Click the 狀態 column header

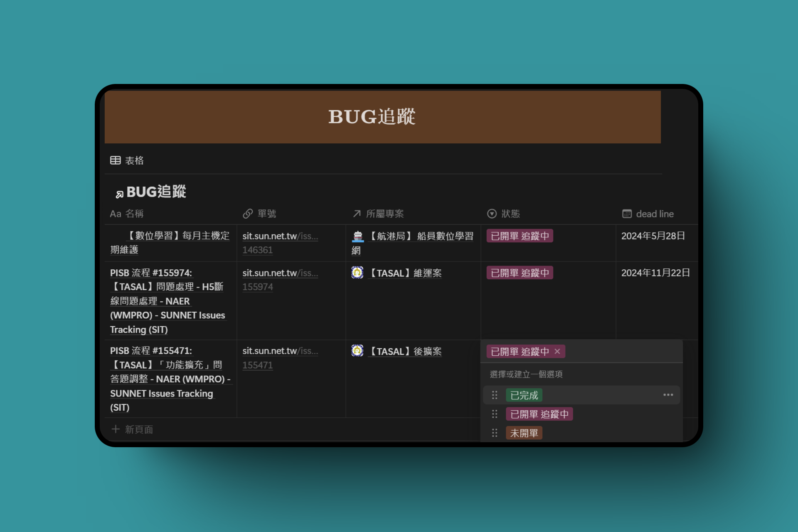pyautogui.click(x=503, y=214)
